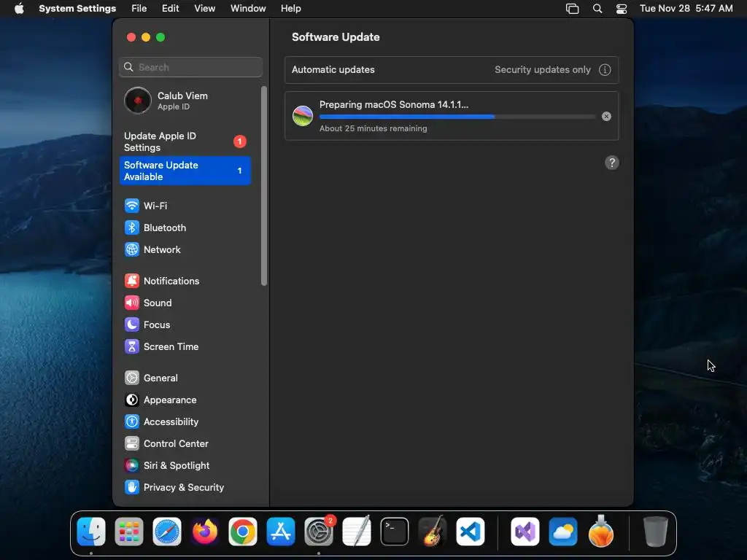Click the Automatic updates label
Image resolution: width=747 pixels, height=560 pixels.
pos(333,69)
